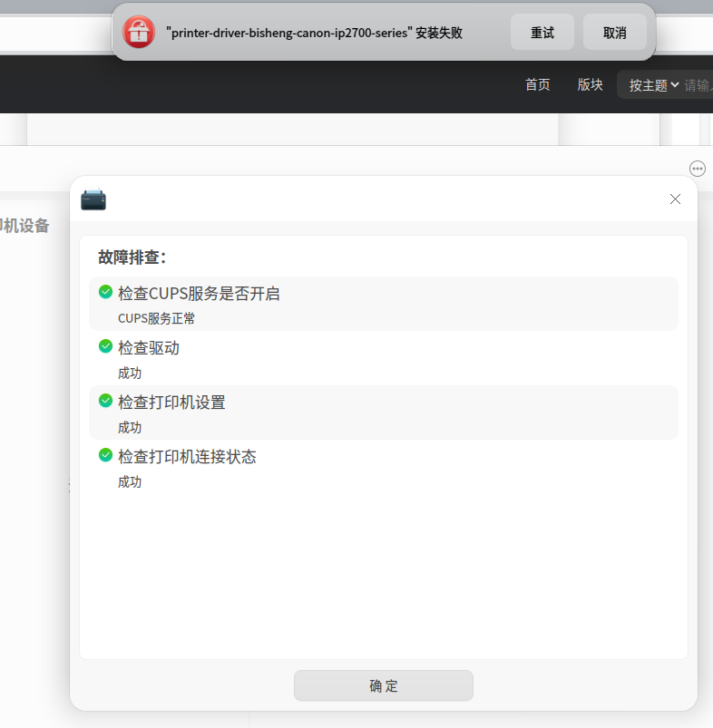Open the 版块 navigation item
This screenshot has height=728, width=713.
[590, 84]
